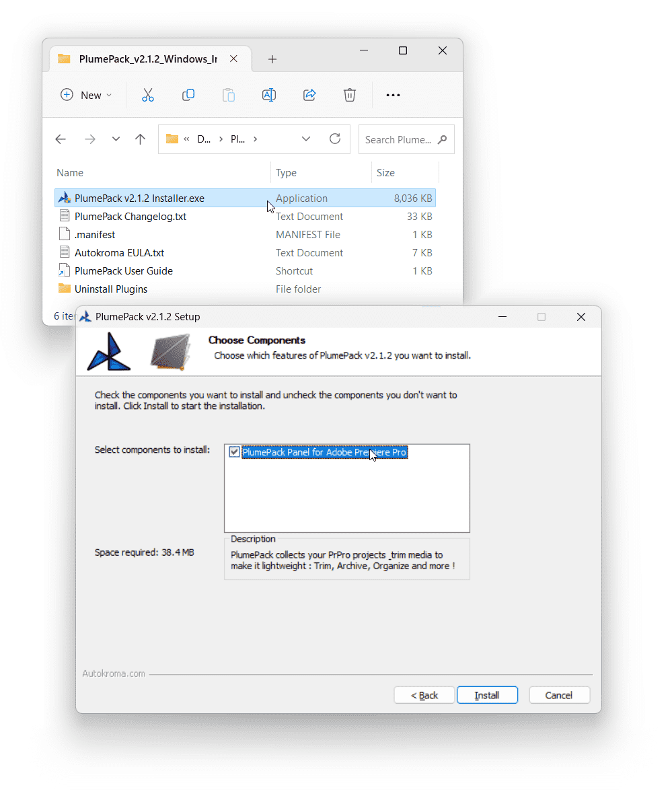Image resolution: width=672 pixels, height=804 pixels.
Task: Click the Rename icon in toolbar
Action: 269,95
